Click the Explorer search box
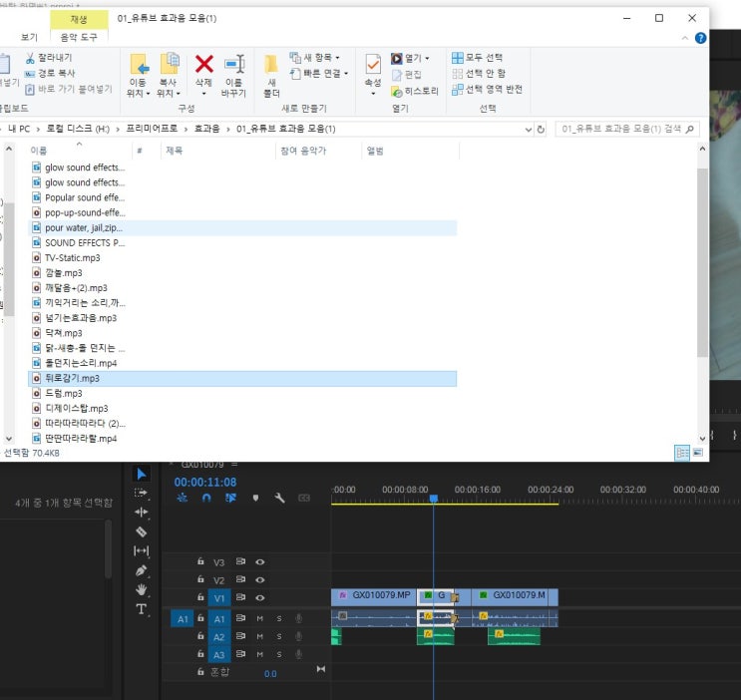Image resolution: width=741 pixels, height=700 pixels. (x=626, y=129)
